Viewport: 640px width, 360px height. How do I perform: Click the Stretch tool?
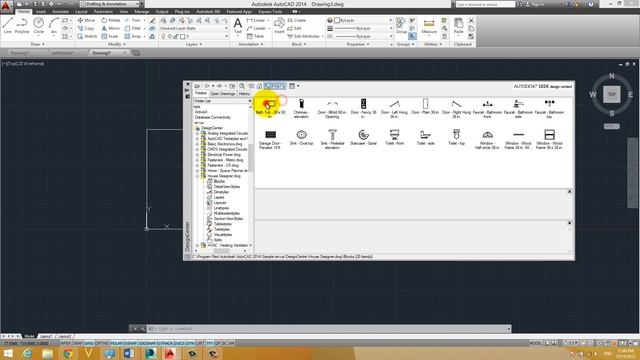pyautogui.click(x=87, y=36)
